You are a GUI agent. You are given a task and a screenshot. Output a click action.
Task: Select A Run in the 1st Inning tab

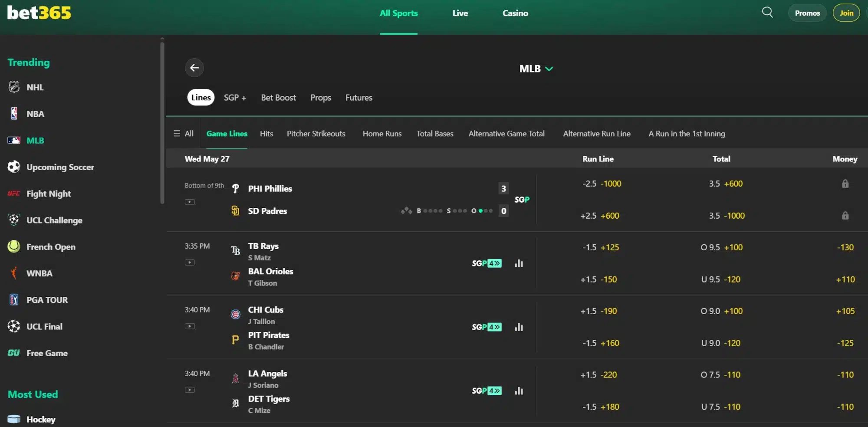click(687, 134)
